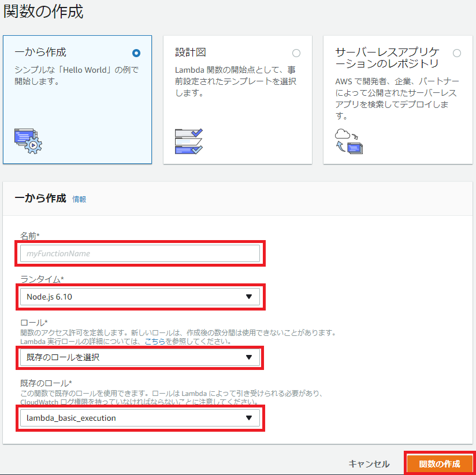Open the こちら link about execution roles
Viewport: 476px width, 475px height.
pos(155,342)
